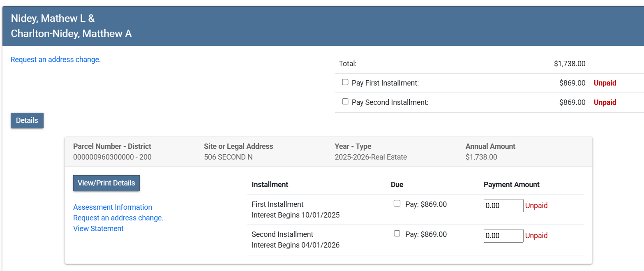This screenshot has width=644, height=271.
Task: Click the Second Installment payment amount field
Action: pyautogui.click(x=503, y=236)
